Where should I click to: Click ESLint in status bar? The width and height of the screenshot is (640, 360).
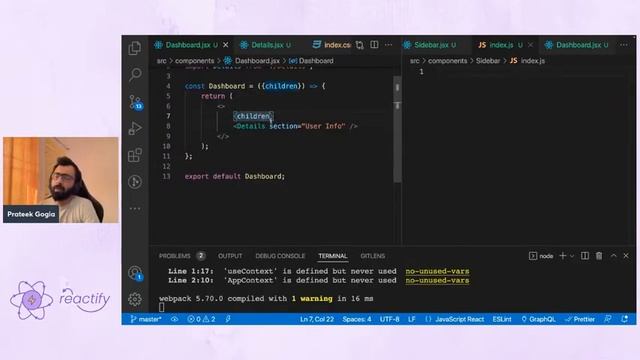click(502, 319)
